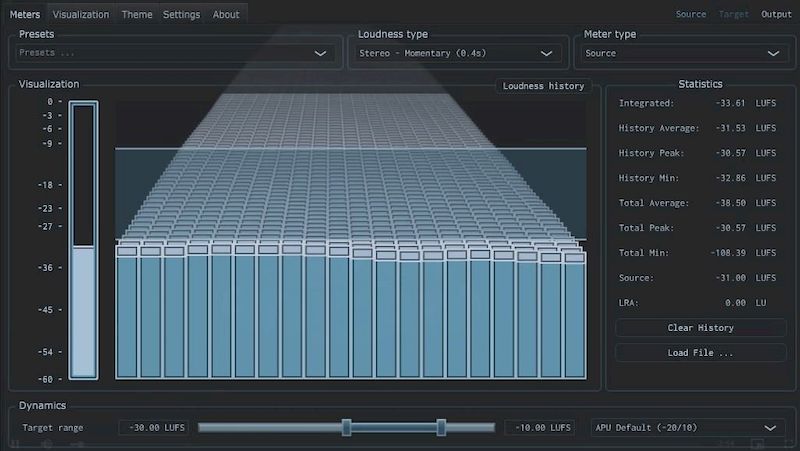This screenshot has width=800, height=451.
Task: Open the Meter type Source dropdown
Action: [684, 53]
